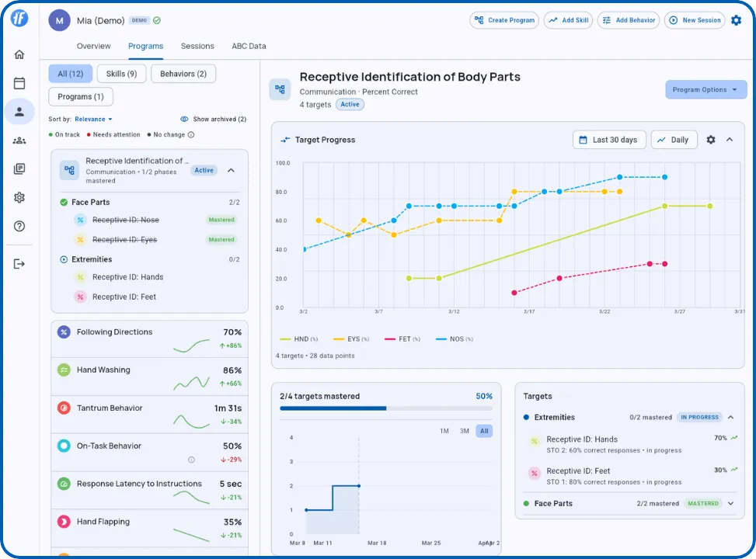Switch to the Sessions tab
The height and width of the screenshot is (559, 756).
[197, 46]
